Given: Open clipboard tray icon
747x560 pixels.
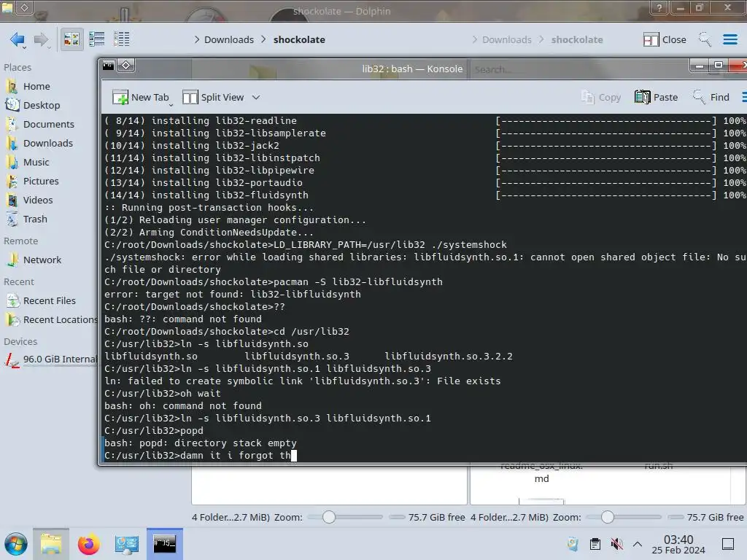Looking at the screenshot, I should pyautogui.click(x=595, y=544).
